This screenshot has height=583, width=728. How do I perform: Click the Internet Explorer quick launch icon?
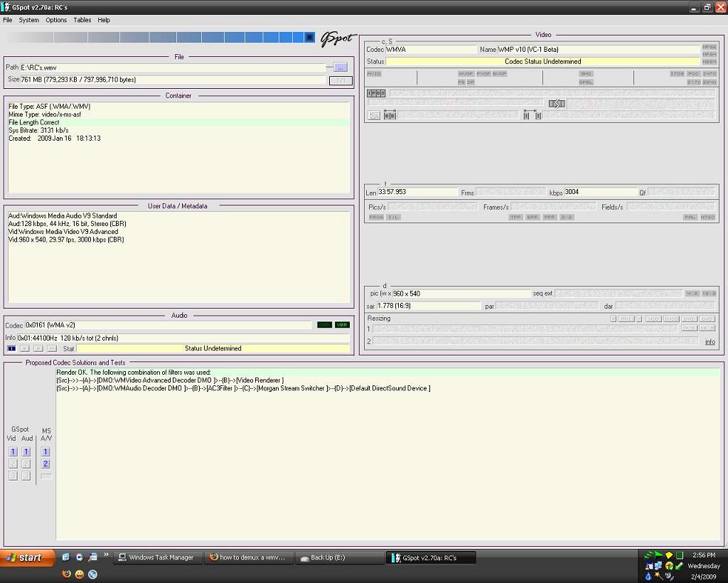(66, 557)
